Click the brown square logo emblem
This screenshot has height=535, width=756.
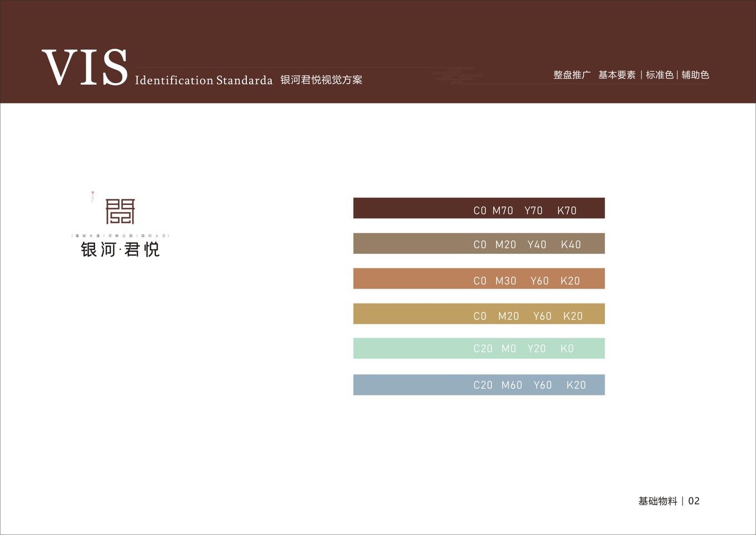[120, 211]
